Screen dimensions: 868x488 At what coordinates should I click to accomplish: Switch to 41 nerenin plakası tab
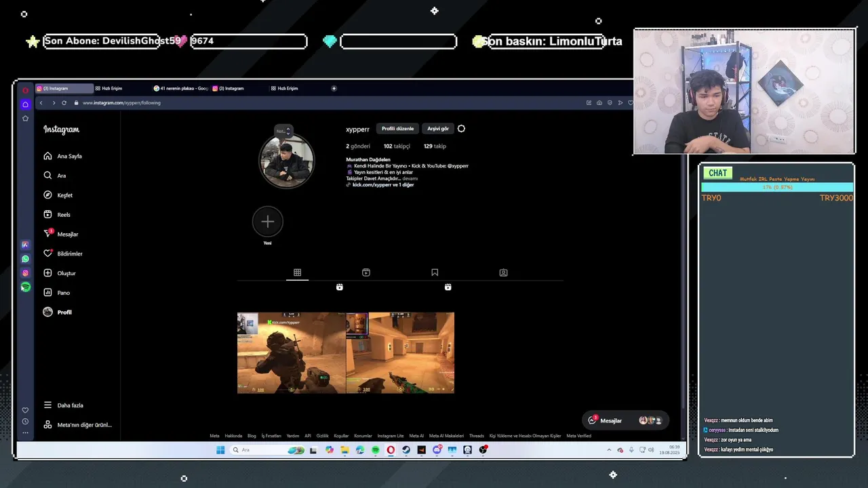tap(181, 88)
